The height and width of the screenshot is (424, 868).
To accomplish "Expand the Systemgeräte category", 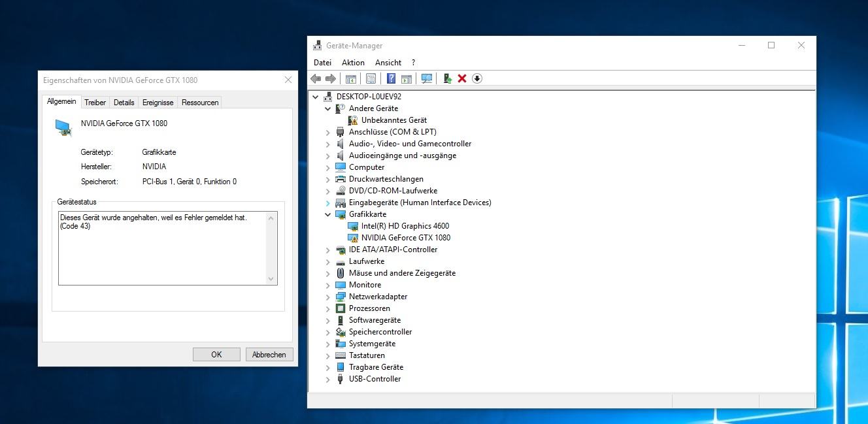I will pos(328,344).
